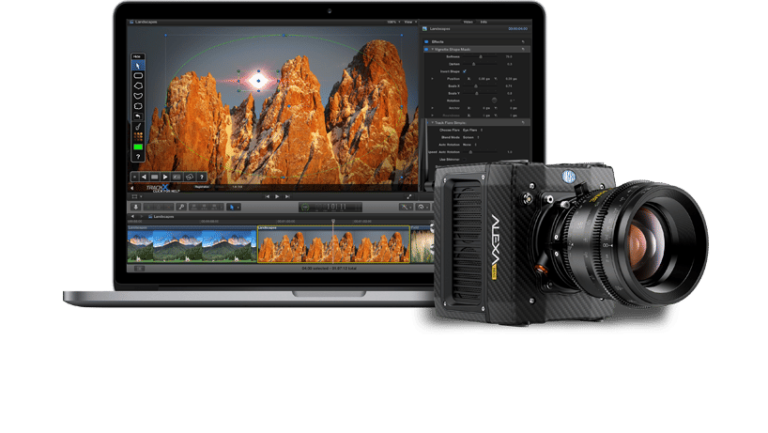The width and height of the screenshot is (768, 433).
Task: Enter fullscreen viewer with diagonal arrows icon
Action: coord(409,196)
